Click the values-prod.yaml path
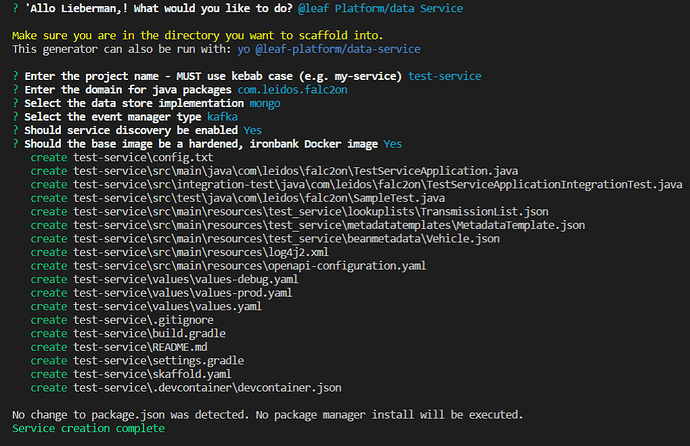Image resolution: width=690 pixels, height=446 pixels. click(x=183, y=293)
